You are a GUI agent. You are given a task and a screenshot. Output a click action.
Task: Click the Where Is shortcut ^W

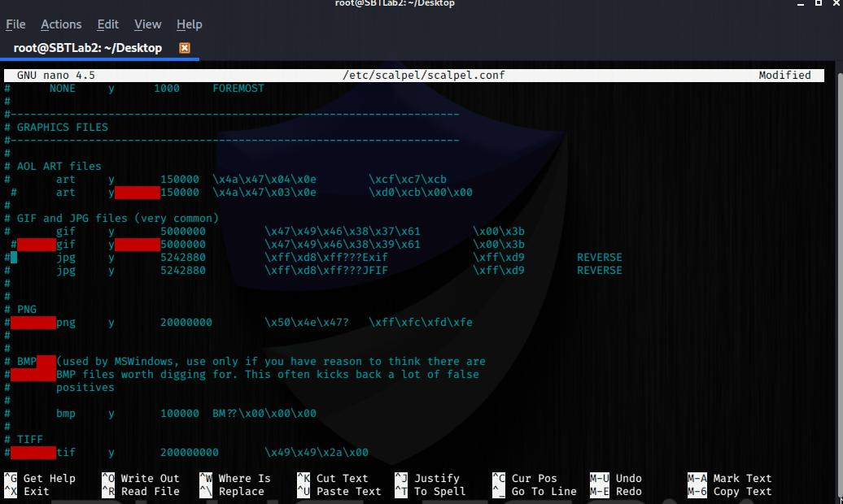[x=235, y=478]
